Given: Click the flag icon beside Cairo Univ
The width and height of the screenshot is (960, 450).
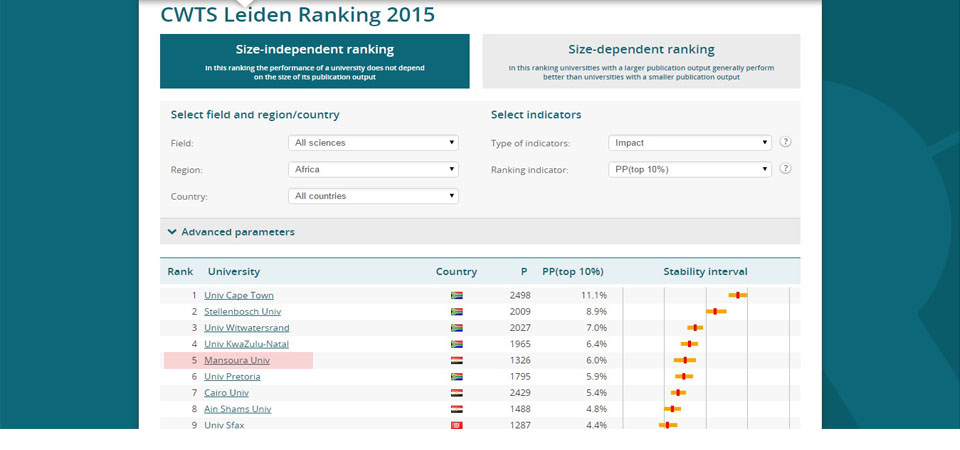Looking at the screenshot, I should [457, 393].
